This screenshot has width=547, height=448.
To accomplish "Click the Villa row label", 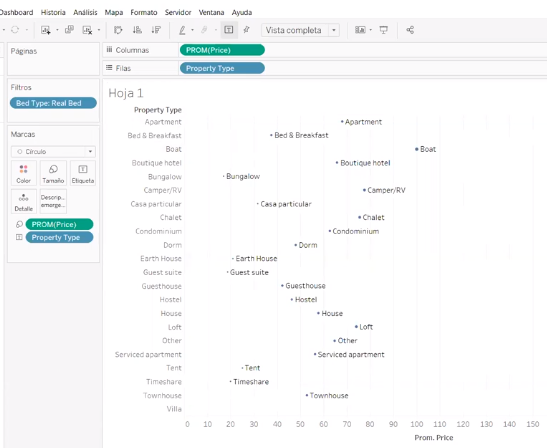I will point(174,409).
